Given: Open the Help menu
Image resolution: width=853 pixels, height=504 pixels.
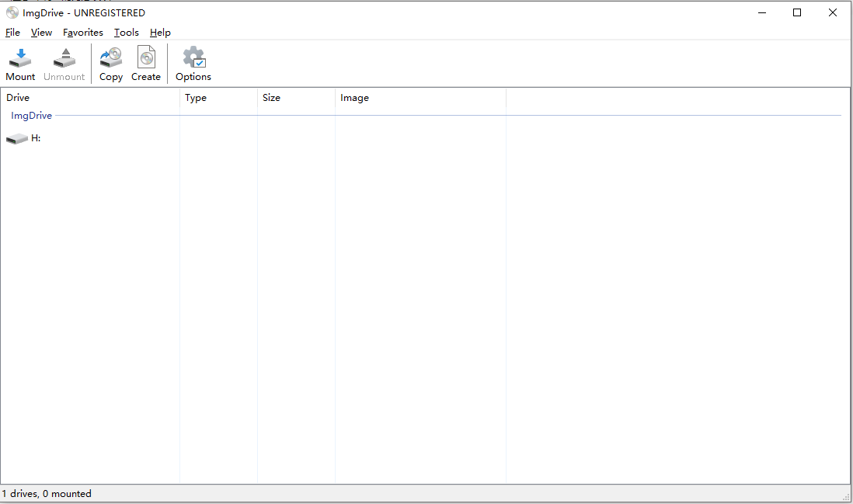Looking at the screenshot, I should pos(160,33).
